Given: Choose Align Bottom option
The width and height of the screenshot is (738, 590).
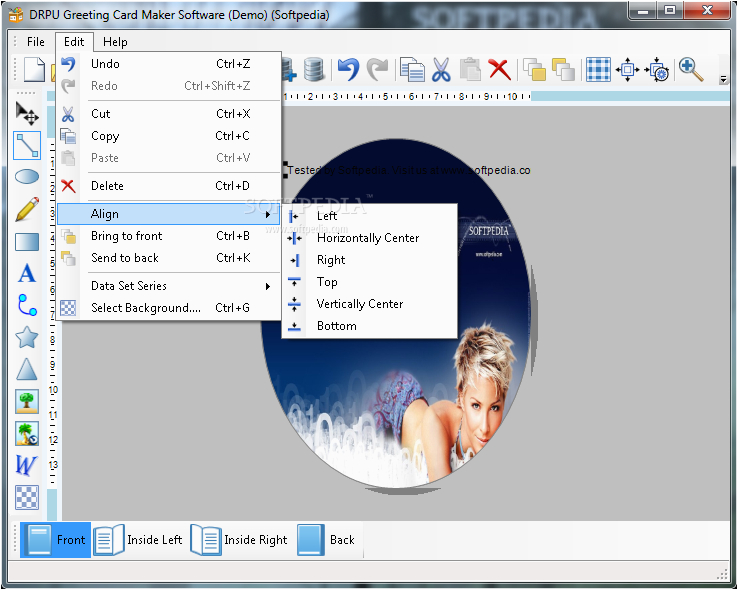Looking at the screenshot, I should pyautogui.click(x=336, y=326).
